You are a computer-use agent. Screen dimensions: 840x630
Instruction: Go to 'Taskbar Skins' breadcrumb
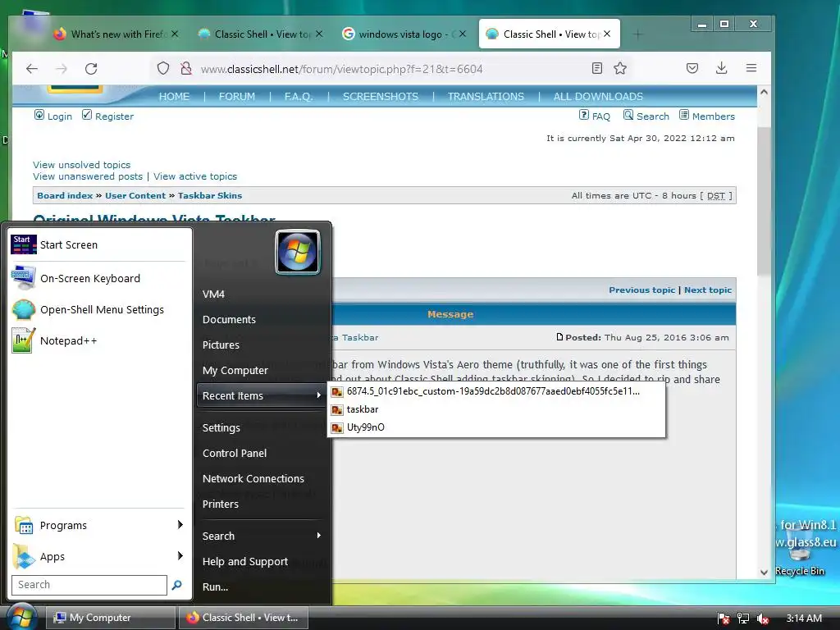pos(210,195)
